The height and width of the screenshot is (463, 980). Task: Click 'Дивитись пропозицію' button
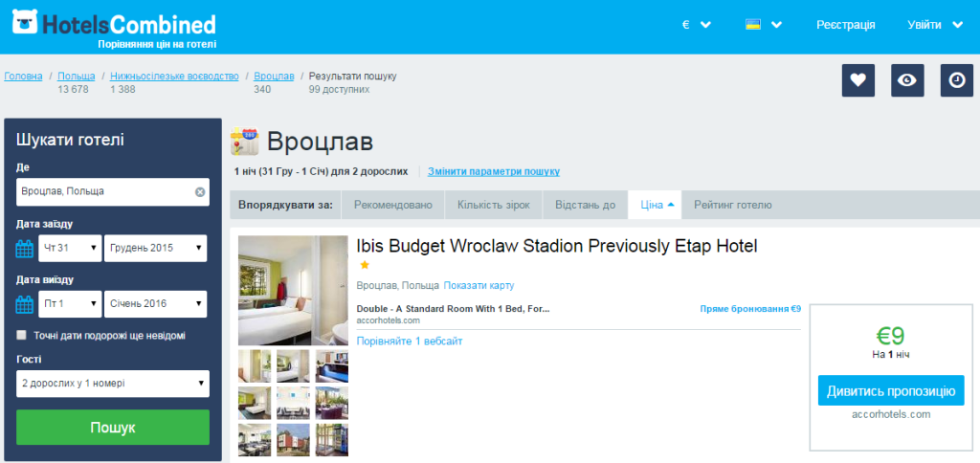pos(891,390)
